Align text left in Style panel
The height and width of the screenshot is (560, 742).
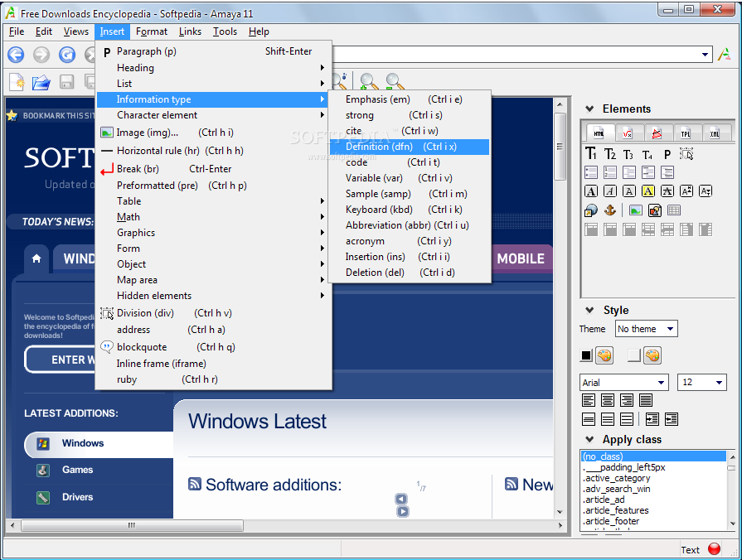click(589, 400)
